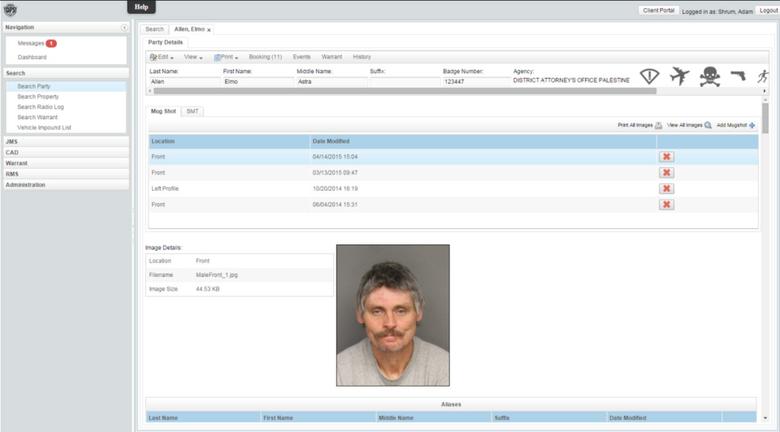Delete the 04/14/2015 Front mugshot
The image size is (780, 432).
tap(667, 157)
